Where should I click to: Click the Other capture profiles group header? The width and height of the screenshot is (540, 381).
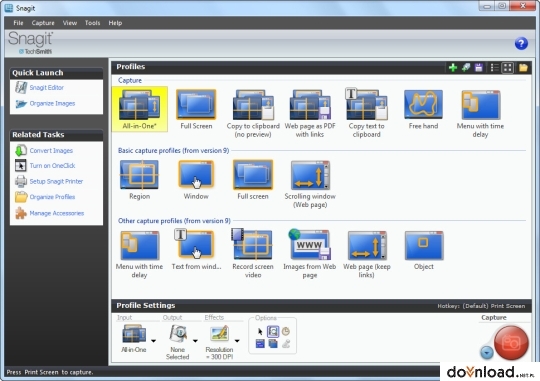(x=174, y=221)
